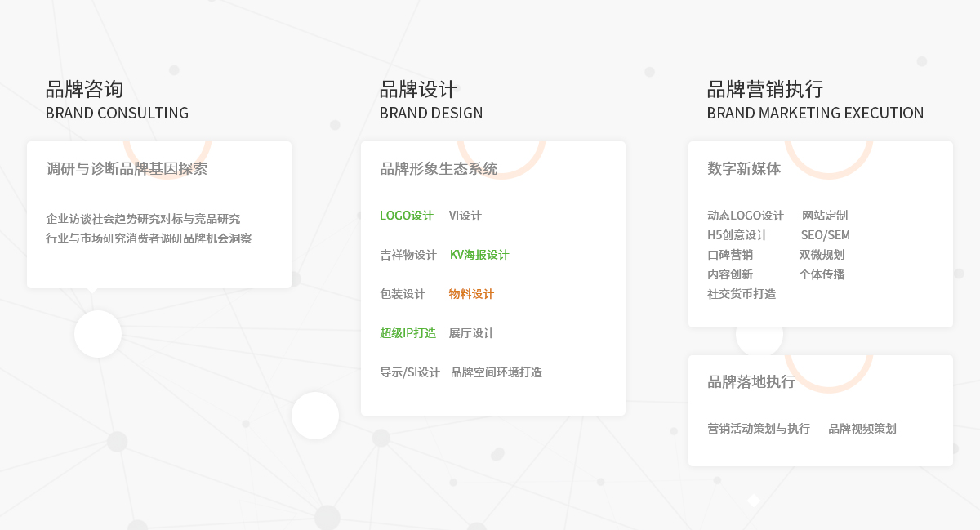This screenshot has width=980, height=530.
Task: Open the 包装设计 link
Action: coord(403,294)
